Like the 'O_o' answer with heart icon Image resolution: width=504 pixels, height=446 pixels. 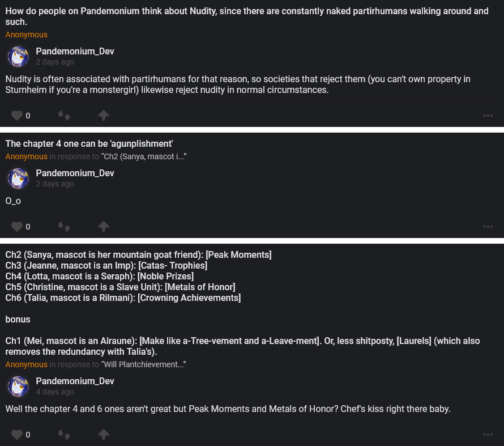[x=17, y=227]
